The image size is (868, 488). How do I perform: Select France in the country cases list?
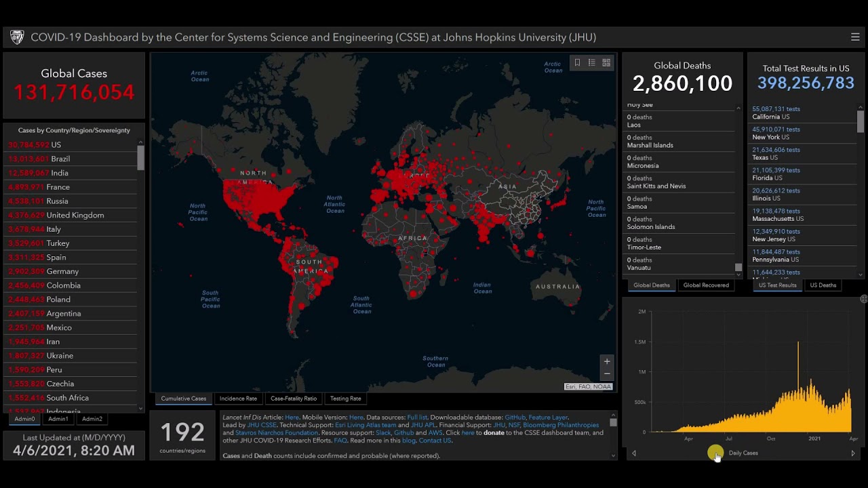(72, 187)
